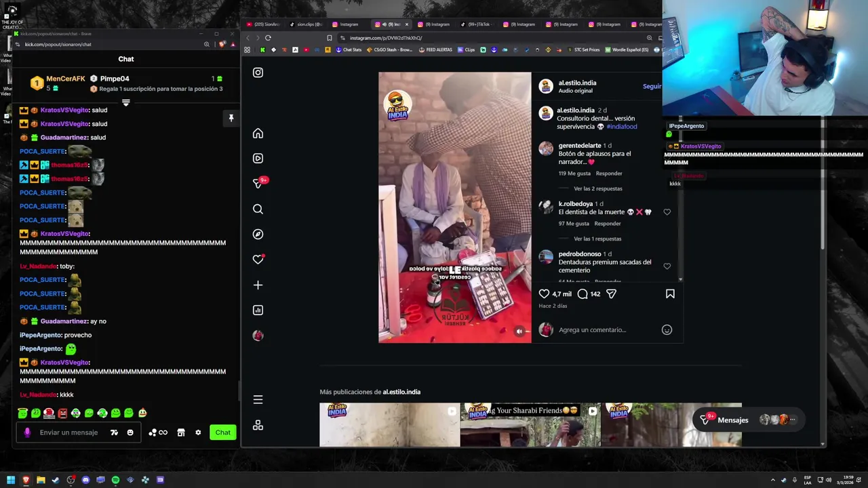Open emoji smiley picker in Kick chat
This screenshot has width=868, height=488.
point(130,432)
